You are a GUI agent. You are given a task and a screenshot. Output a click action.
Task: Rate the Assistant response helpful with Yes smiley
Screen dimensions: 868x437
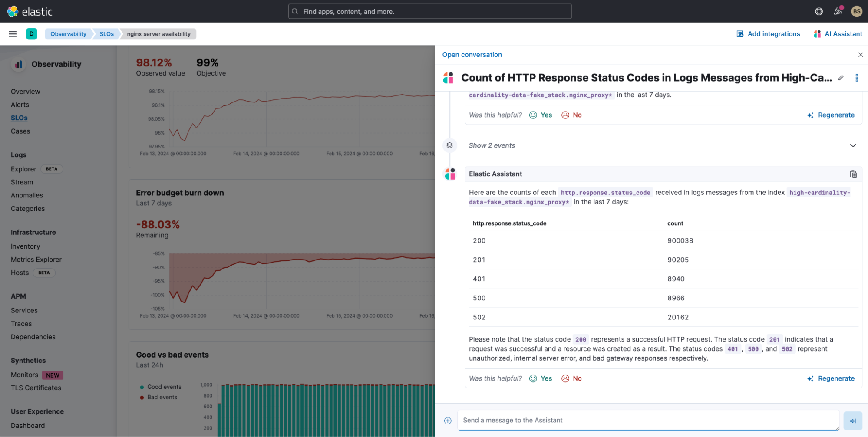coord(541,378)
